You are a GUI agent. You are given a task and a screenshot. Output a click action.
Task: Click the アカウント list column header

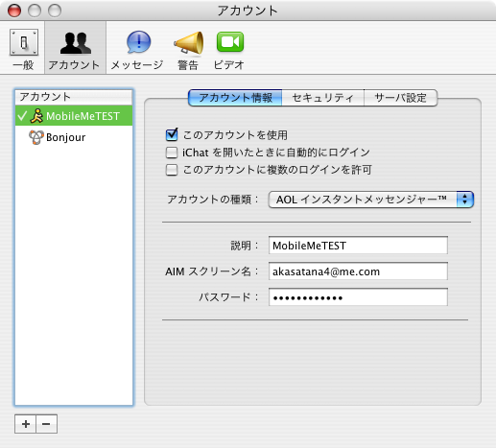pos(74,97)
